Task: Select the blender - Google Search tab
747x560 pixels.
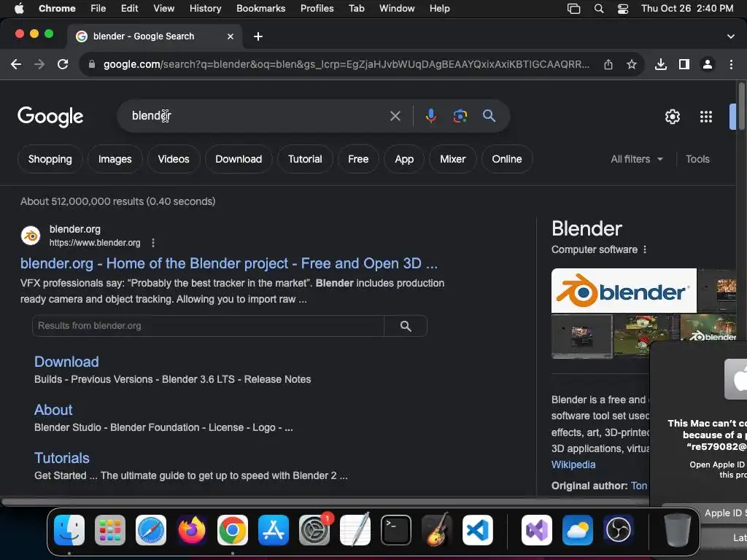Action: tap(155, 36)
